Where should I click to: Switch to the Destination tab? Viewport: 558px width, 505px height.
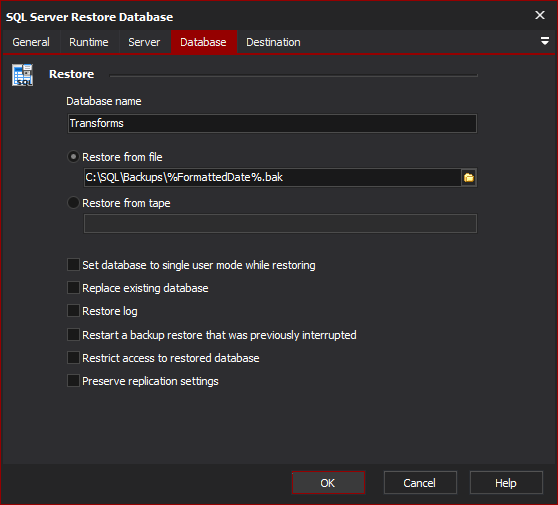tap(273, 42)
